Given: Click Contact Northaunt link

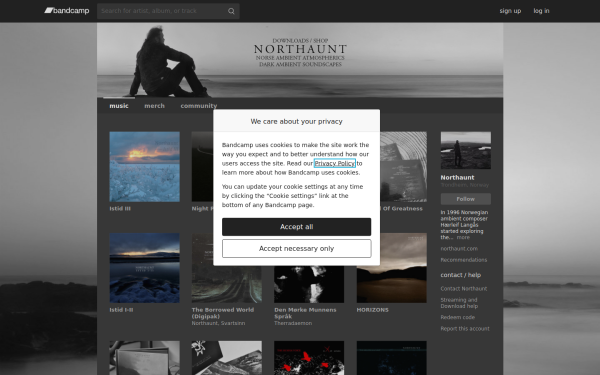Looking at the screenshot, I should click(464, 289).
